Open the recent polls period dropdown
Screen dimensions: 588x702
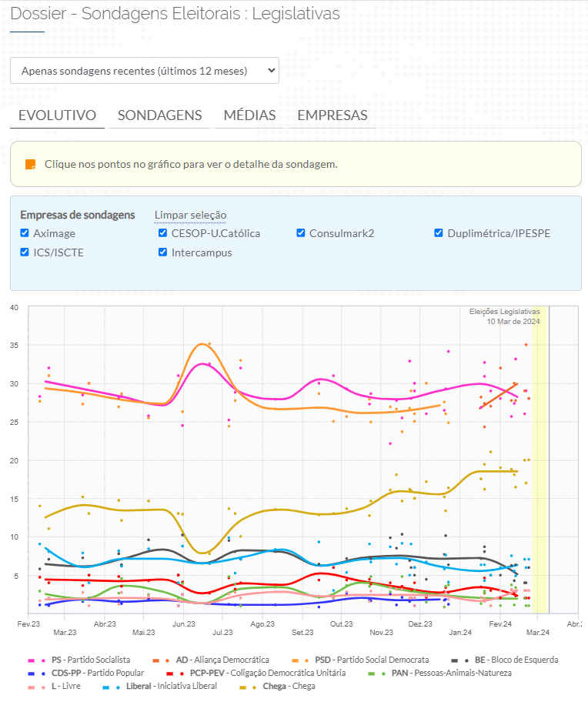[145, 71]
